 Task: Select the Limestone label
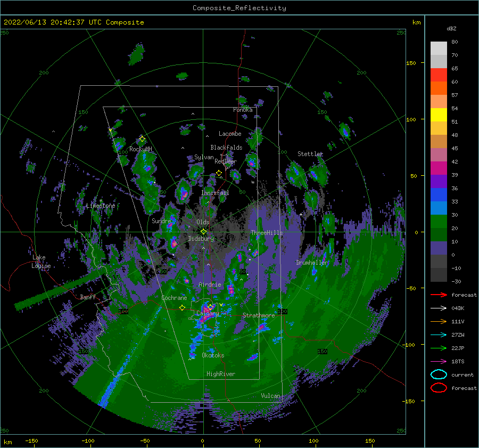[101, 206]
